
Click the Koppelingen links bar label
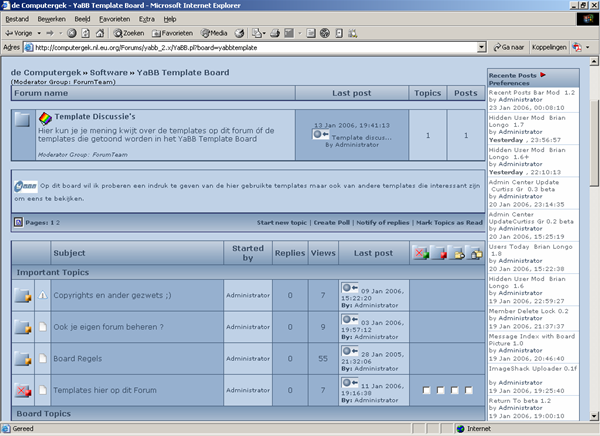coord(549,47)
